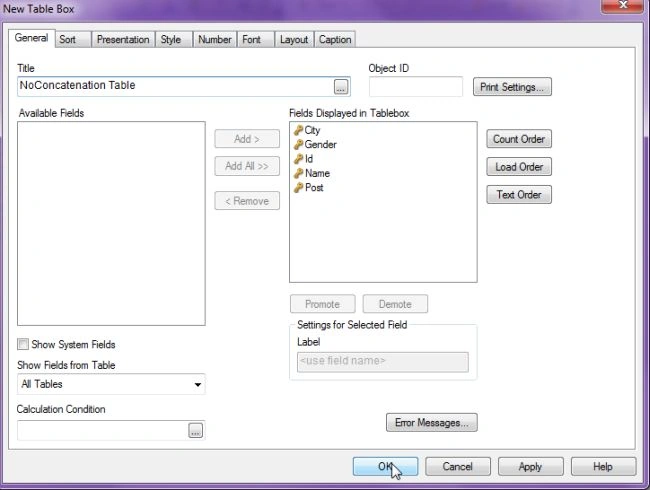Click the Demote button
The image size is (650, 490).
395,304
